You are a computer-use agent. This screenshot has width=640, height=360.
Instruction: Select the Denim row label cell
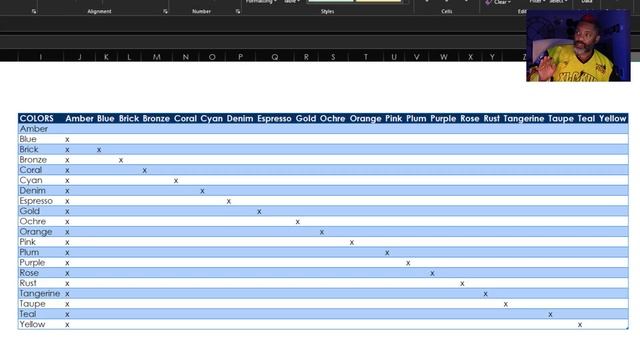41,191
